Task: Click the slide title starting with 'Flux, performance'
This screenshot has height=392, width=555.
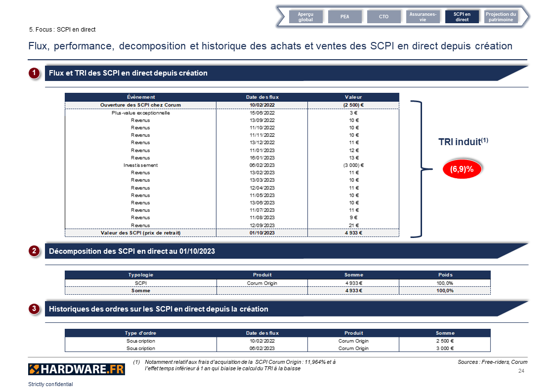Action: pos(270,46)
